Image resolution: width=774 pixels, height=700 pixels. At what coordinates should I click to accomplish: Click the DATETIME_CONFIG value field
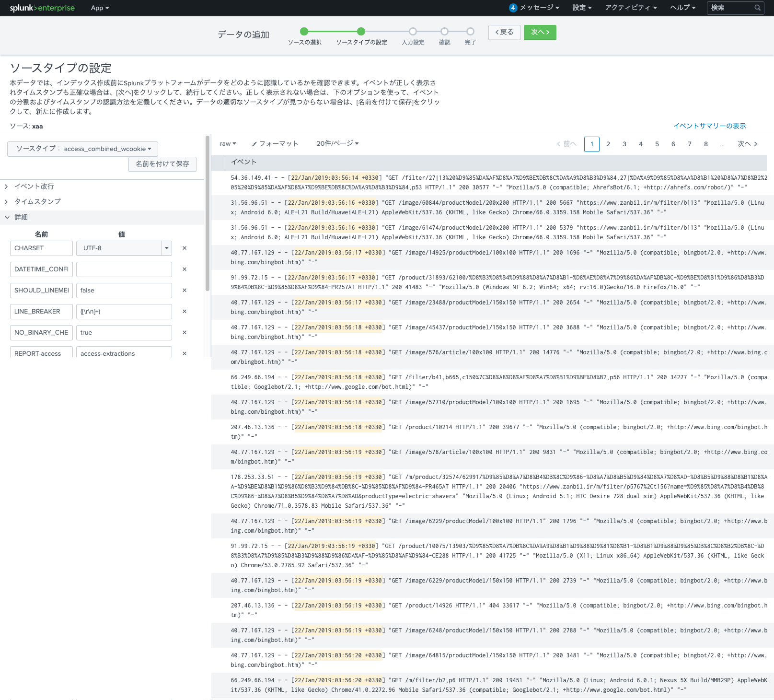pos(124,269)
